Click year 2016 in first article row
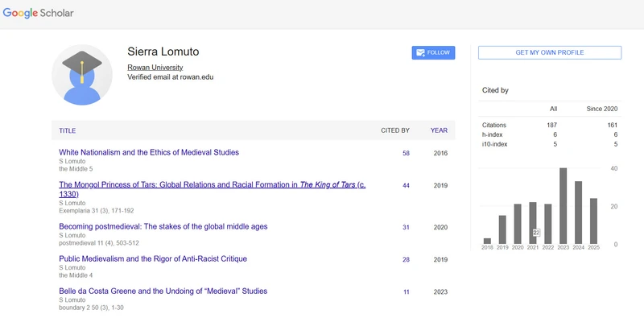The width and height of the screenshot is (644, 318). pyautogui.click(x=440, y=153)
